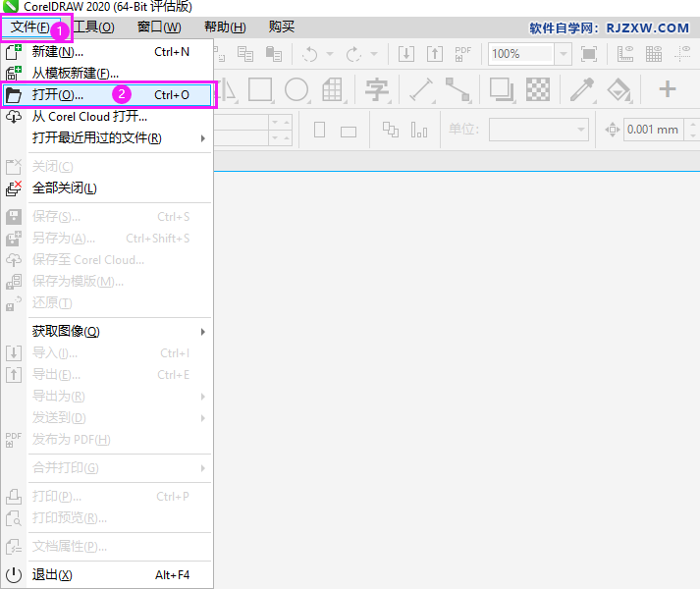Select the Eyedropper tool
Viewport: 700px width, 589px height.
(582, 89)
